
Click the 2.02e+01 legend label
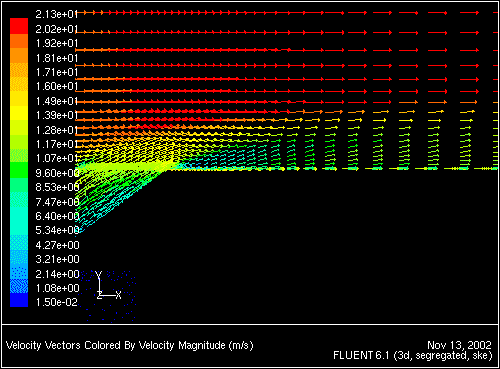point(57,29)
